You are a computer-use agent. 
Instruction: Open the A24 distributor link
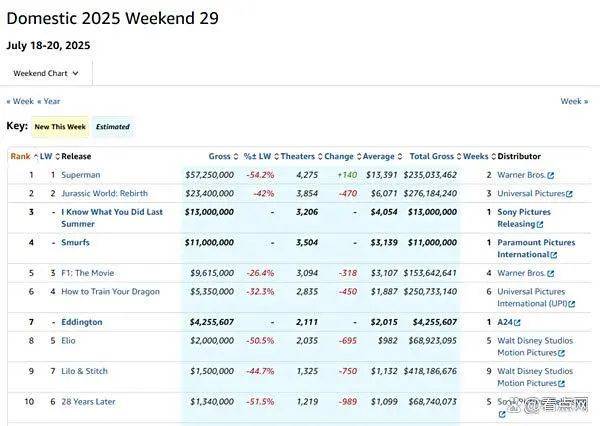[505, 322]
